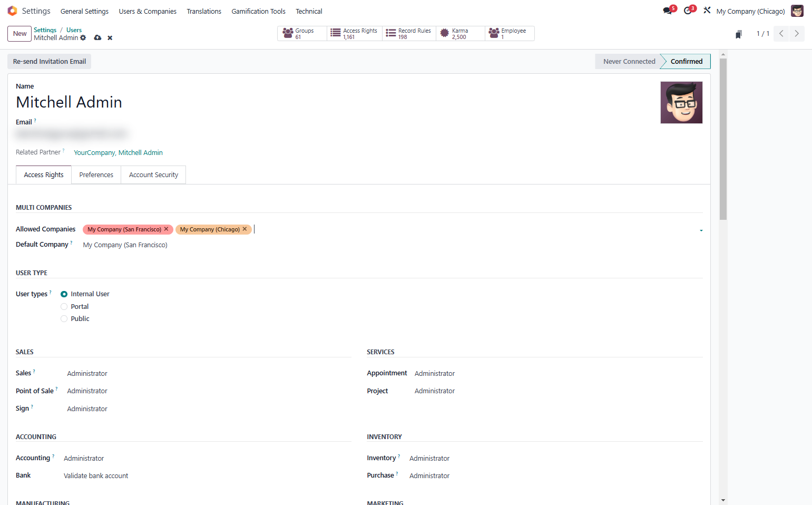
Task: Open the Groups stat button
Action: (x=302, y=34)
